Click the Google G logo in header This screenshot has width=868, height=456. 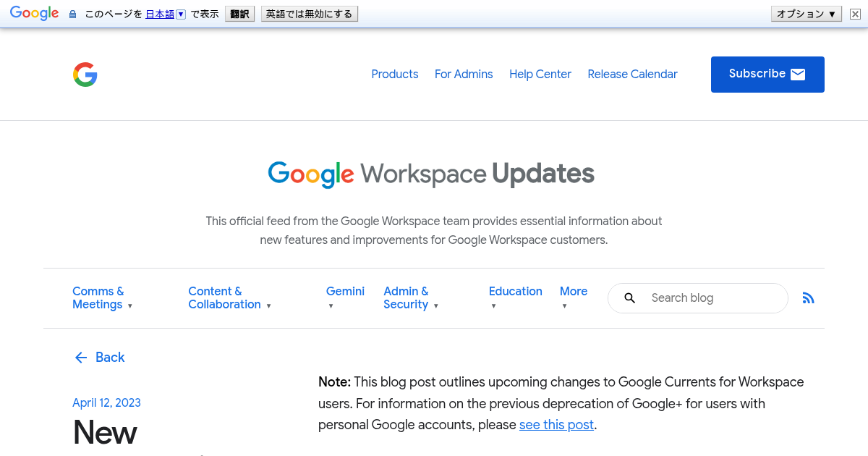(85, 75)
